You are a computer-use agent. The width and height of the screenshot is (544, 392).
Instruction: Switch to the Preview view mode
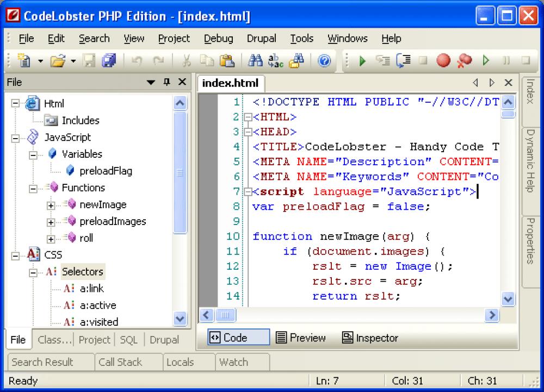(x=300, y=337)
